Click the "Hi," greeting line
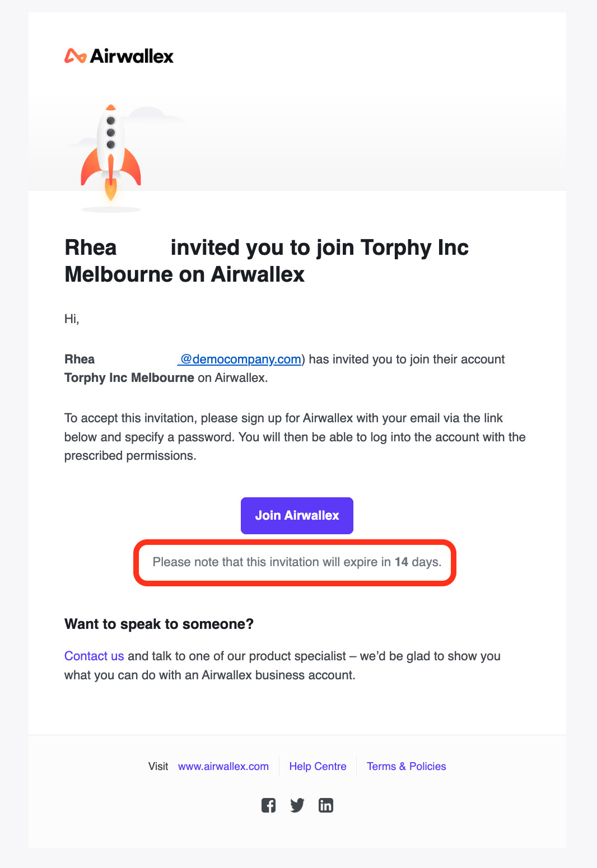Viewport: 597px width, 868px height. click(x=72, y=319)
